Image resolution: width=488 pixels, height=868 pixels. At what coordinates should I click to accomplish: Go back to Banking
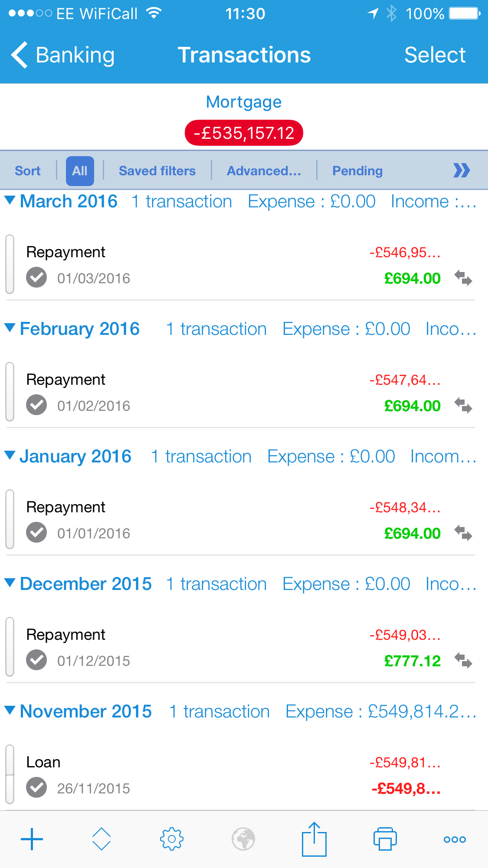pos(63,55)
